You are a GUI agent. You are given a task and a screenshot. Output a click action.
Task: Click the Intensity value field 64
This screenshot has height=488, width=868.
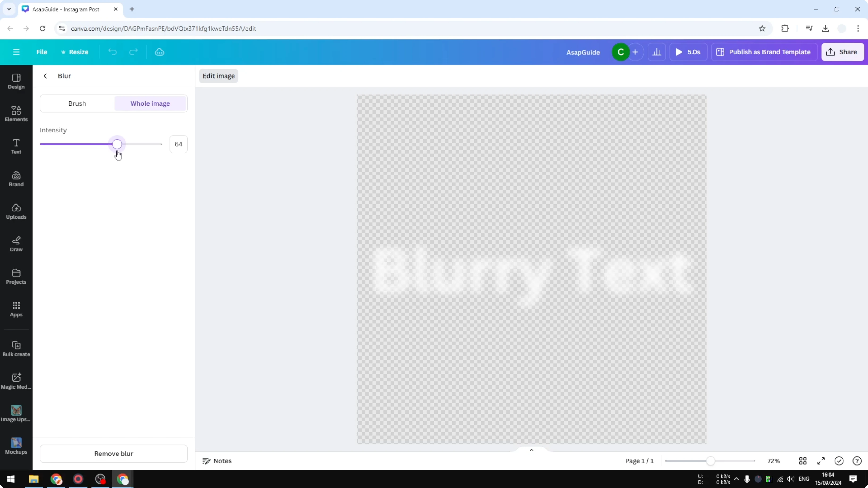178,144
